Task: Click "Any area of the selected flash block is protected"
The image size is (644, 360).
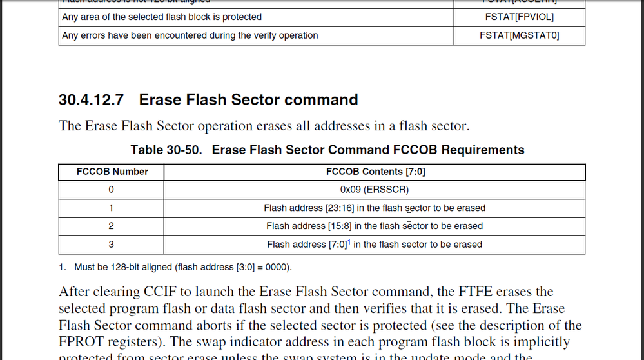Action: (162, 17)
